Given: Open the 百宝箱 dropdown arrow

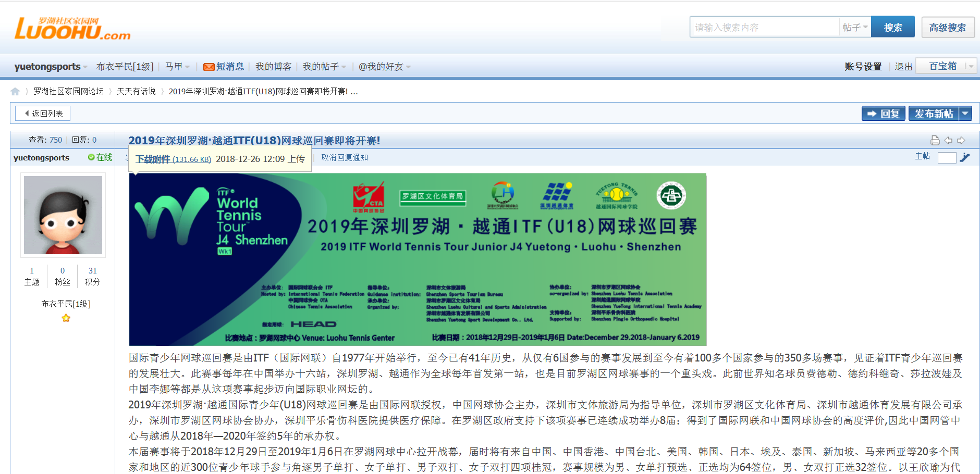Looking at the screenshot, I should (971, 66).
